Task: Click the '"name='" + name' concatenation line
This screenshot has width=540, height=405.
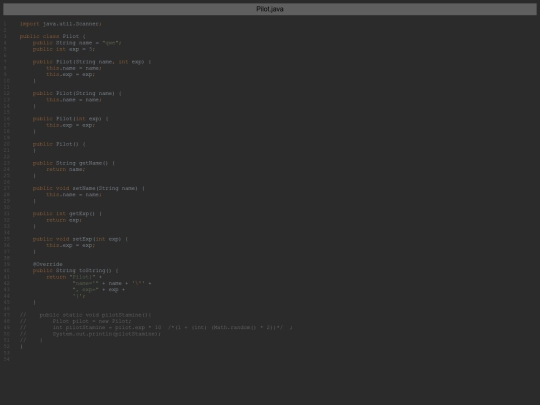Action: coord(112,283)
